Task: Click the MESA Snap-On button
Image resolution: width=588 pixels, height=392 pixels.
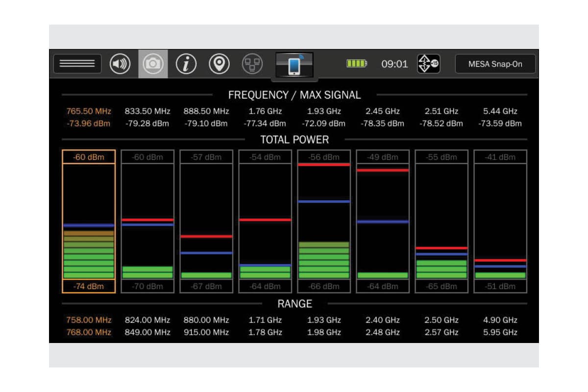Action: point(495,64)
